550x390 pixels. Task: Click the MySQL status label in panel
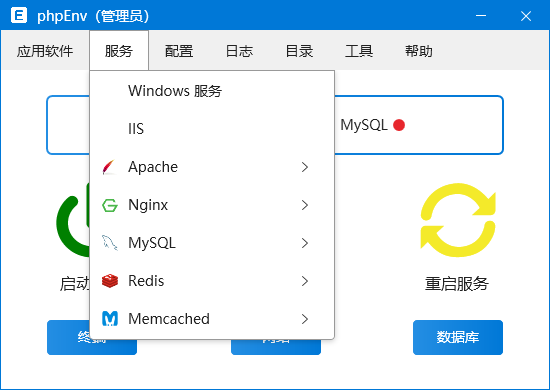pyautogui.click(x=364, y=125)
